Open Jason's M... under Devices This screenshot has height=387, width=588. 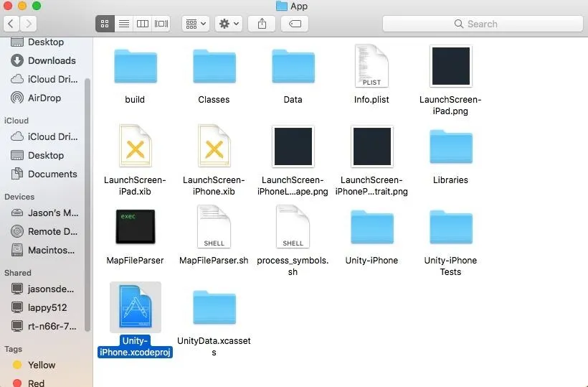44,213
